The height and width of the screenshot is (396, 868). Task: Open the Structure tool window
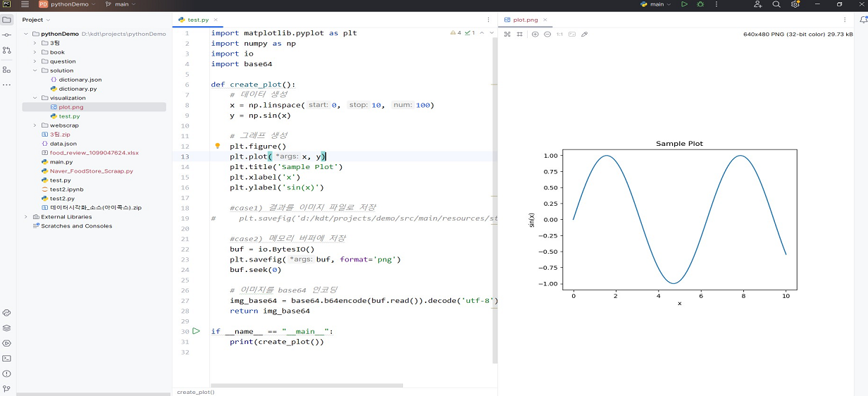point(7,70)
